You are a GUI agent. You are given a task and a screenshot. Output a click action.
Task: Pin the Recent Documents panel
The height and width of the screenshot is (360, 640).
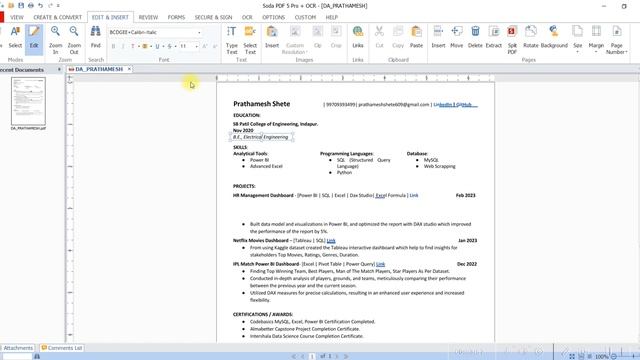(59, 69)
